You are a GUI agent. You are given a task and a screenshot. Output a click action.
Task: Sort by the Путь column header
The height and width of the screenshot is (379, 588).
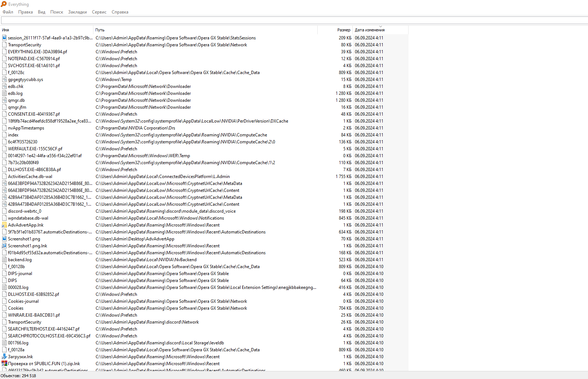[205, 30]
